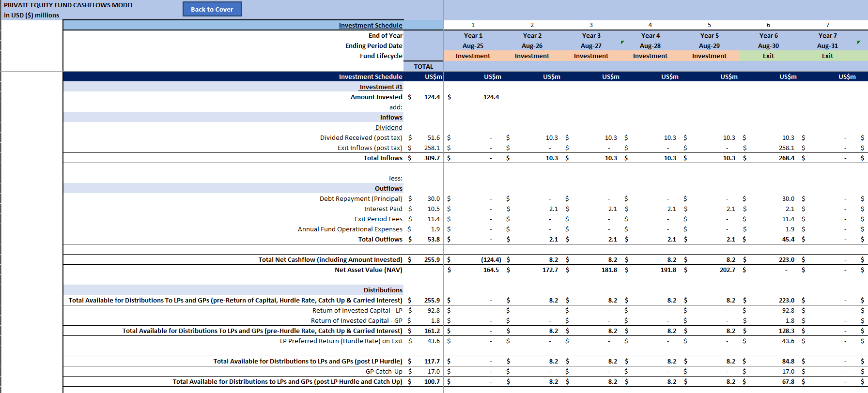Click the Year 3 Investment lifecycle cell
The image size is (868, 393).
(x=591, y=56)
